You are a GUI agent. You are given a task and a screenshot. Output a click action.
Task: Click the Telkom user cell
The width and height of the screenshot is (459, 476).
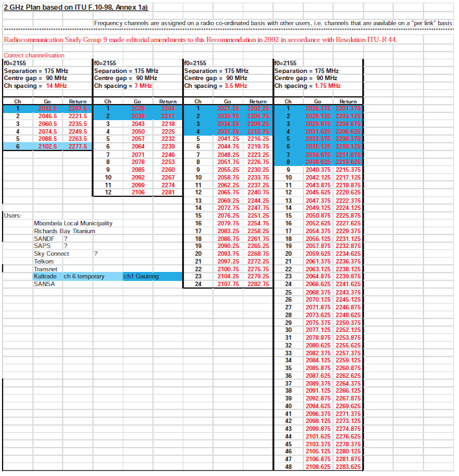point(44,262)
